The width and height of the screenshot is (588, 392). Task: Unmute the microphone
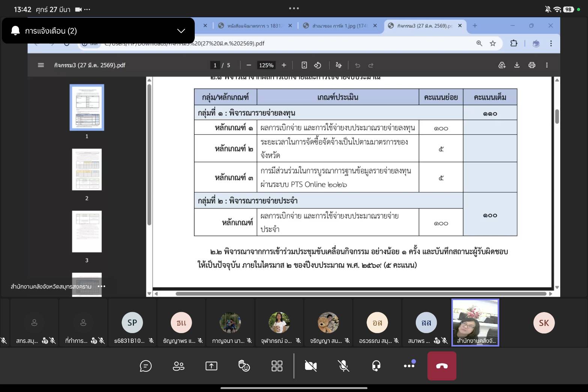[x=343, y=366]
